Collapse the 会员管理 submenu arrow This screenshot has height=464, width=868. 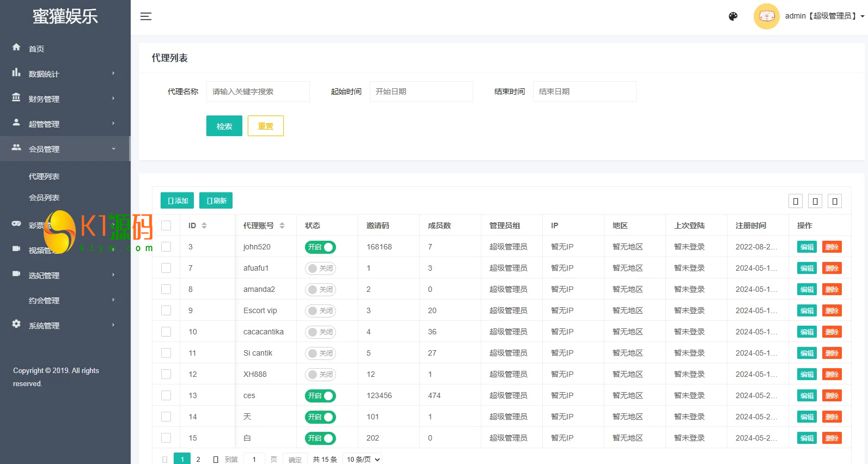click(113, 149)
